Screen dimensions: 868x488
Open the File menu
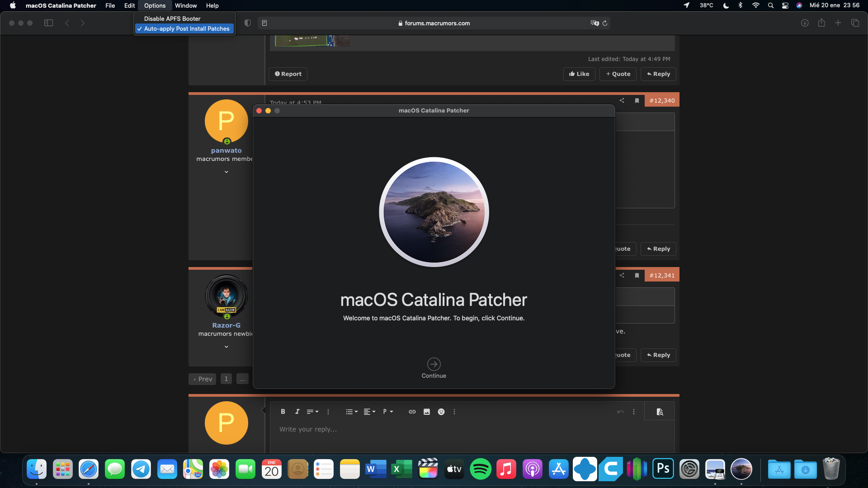[110, 5]
